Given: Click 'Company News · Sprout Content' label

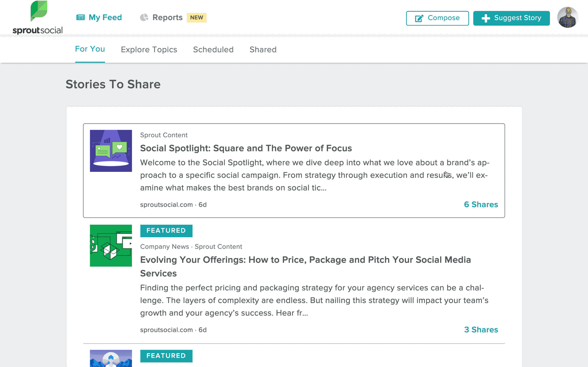Looking at the screenshot, I should pyautogui.click(x=191, y=247).
